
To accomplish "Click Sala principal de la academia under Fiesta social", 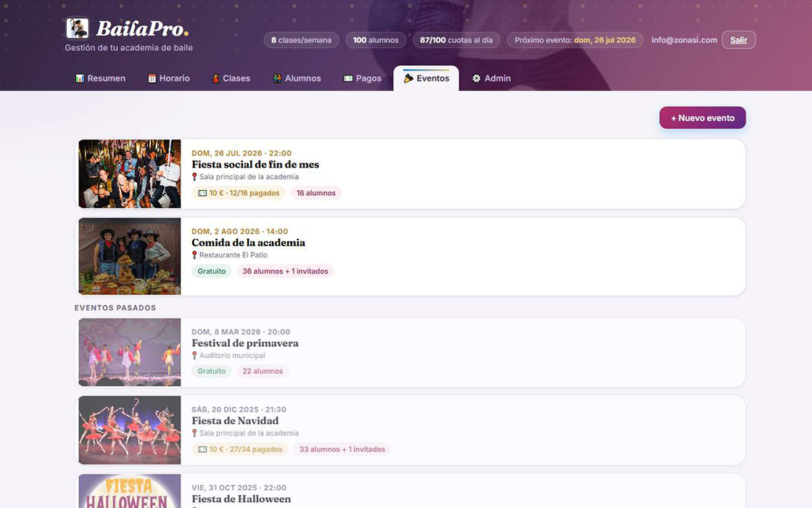I will click(249, 177).
